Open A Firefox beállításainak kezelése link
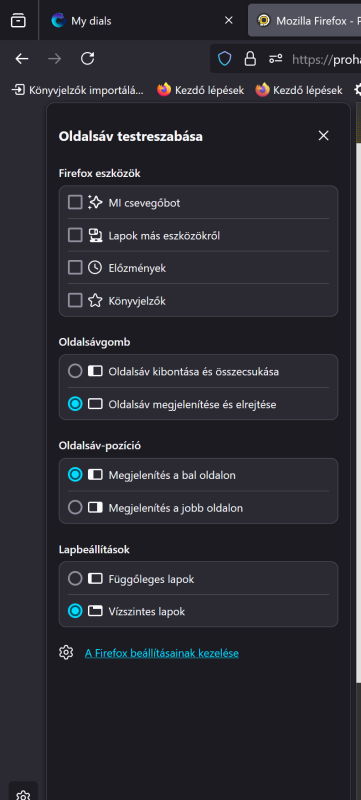361x800 pixels. coord(162,653)
